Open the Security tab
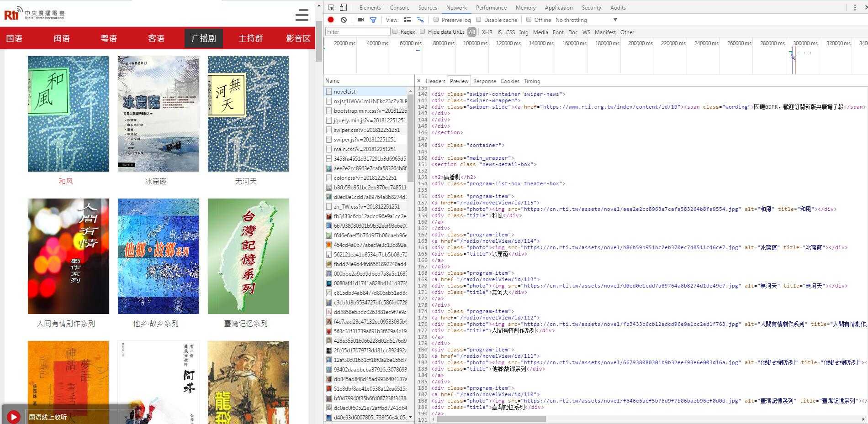The width and height of the screenshot is (868, 424). [592, 7]
